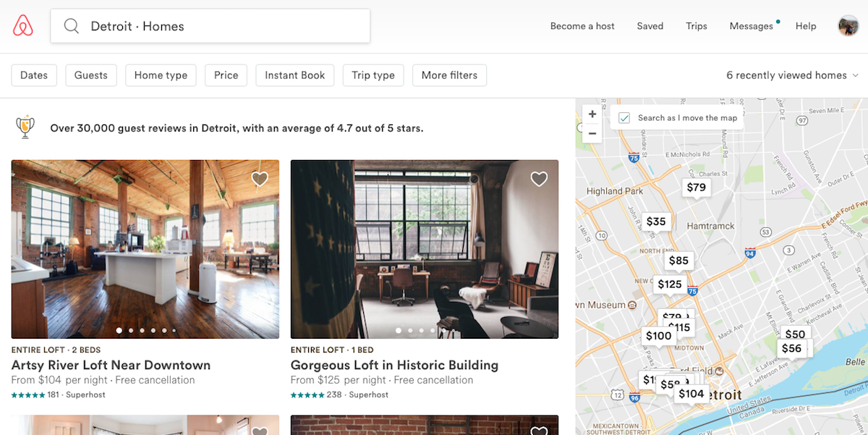Select Become a host in the navigation

(582, 26)
